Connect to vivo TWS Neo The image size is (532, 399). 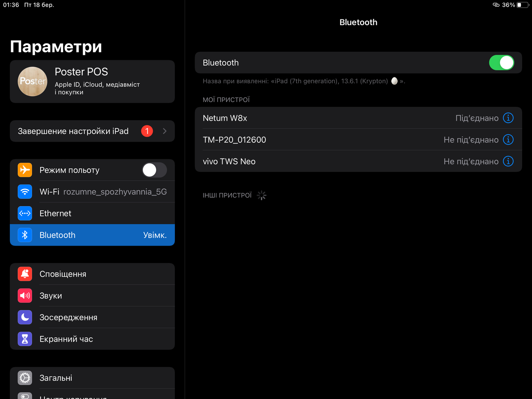point(358,161)
